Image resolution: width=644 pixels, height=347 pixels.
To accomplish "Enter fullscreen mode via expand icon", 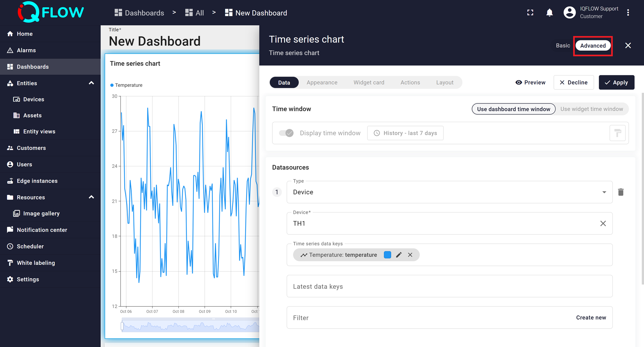I will click(530, 13).
